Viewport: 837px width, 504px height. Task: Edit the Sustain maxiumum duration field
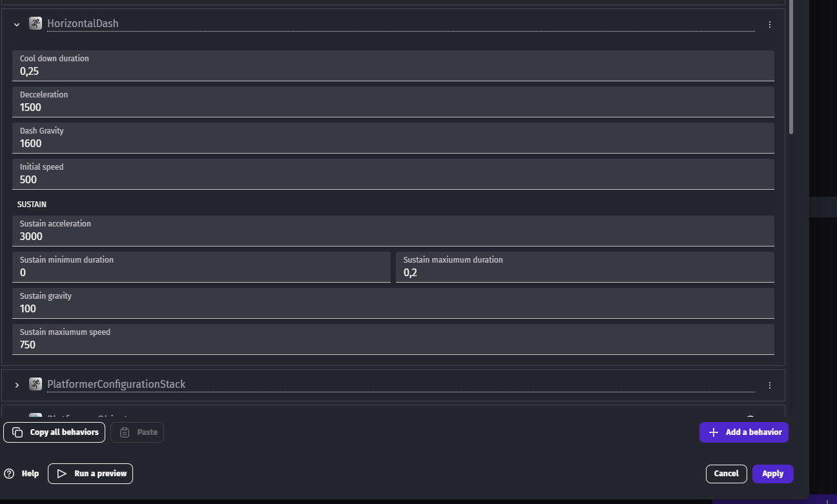coord(585,267)
